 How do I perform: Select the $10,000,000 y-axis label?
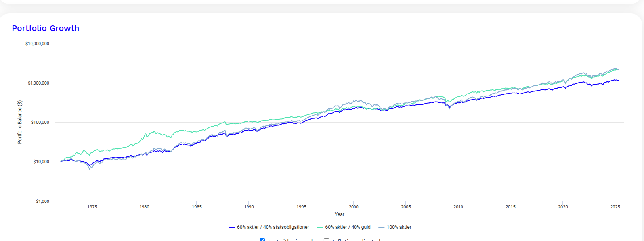pyautogui.click(x=37, y=44)
